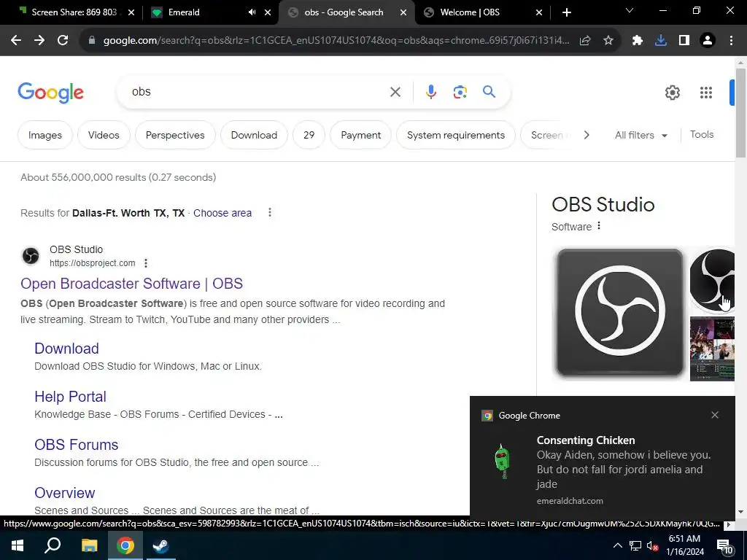Viewport: 747px width, 560px height.
Task: Select the 29 filter chip
Action: click(309, 135)
